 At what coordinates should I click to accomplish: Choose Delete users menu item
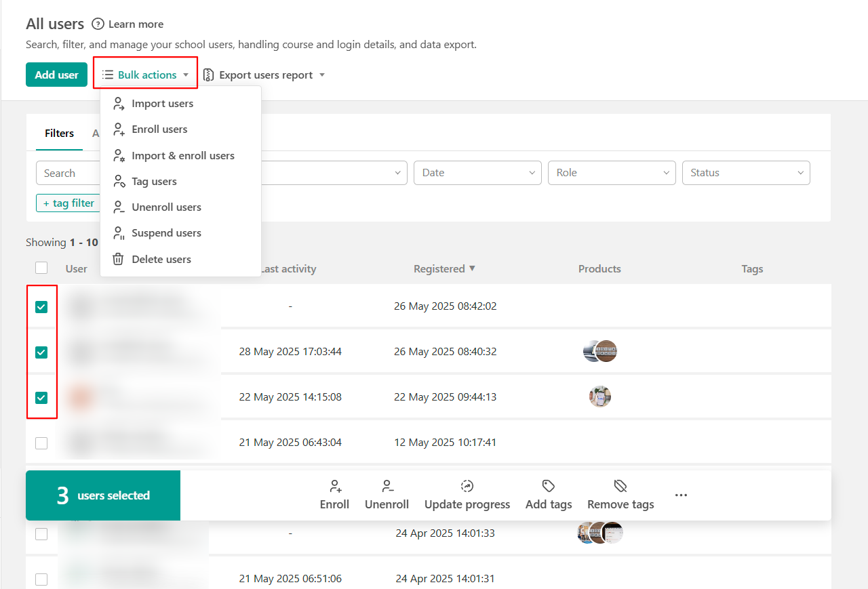coord(180,259)
